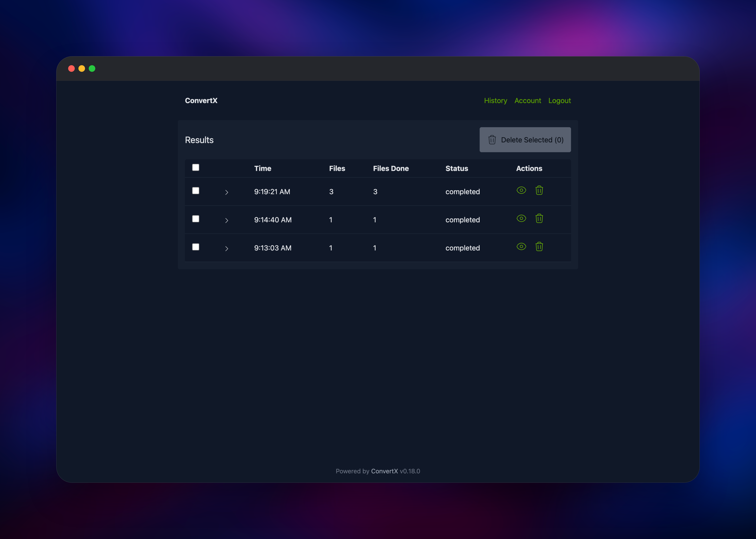Image resolution: width=756 pixels, height=539 pixels.
Task: Check the box for the 9:14:40 AM row
Action: coord(196,219)
